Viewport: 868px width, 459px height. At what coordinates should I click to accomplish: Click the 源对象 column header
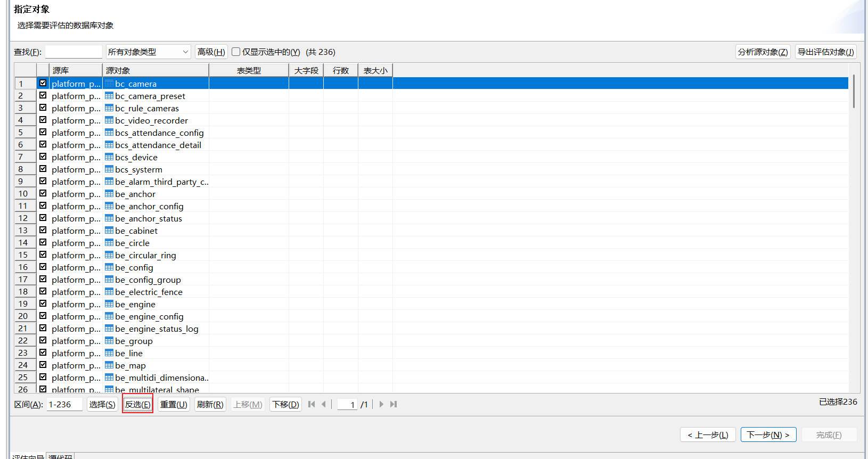pyautogui.click(x=155, y=70)
